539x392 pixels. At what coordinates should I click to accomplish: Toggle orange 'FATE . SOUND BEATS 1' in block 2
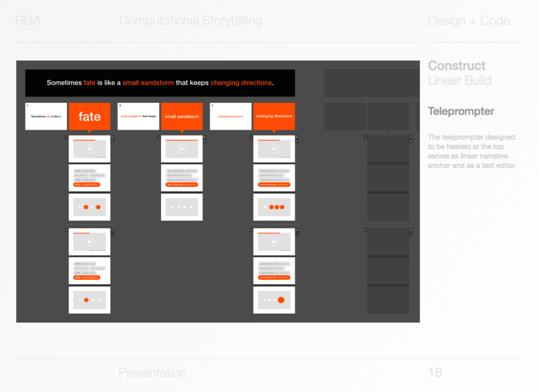[x=86, y=277]
